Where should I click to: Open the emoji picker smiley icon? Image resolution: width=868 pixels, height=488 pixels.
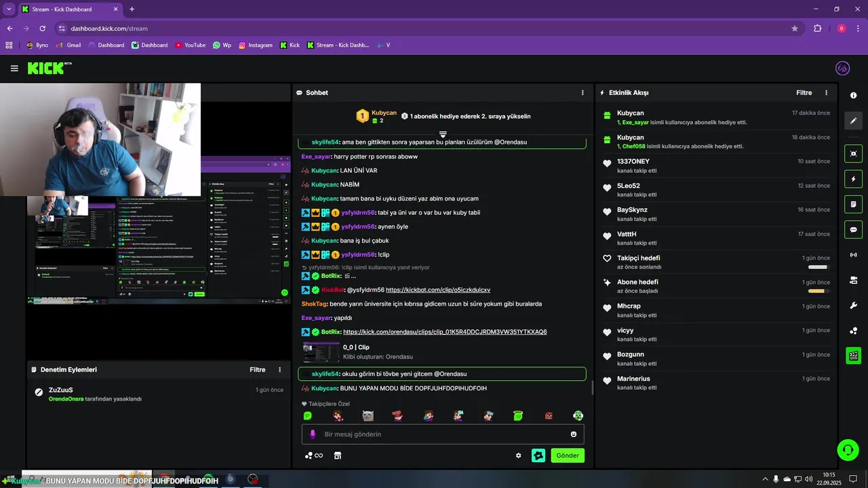[x=574, y=434]
